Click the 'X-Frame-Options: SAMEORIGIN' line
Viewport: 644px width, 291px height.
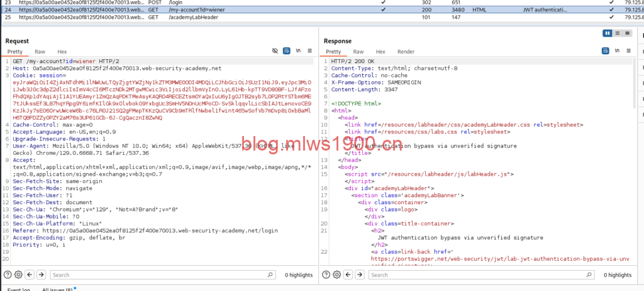point(376,83)
